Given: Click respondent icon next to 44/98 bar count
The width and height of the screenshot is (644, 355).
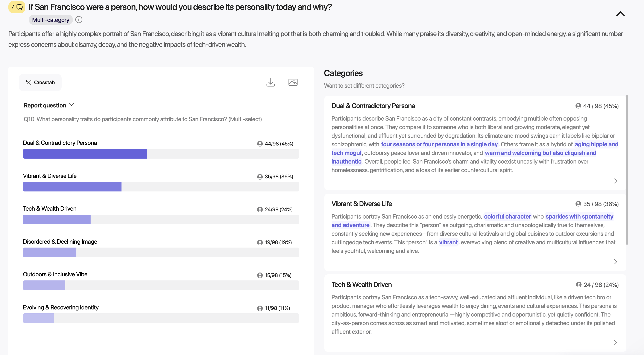Looking at the screenshot, I should click(260, 144).
